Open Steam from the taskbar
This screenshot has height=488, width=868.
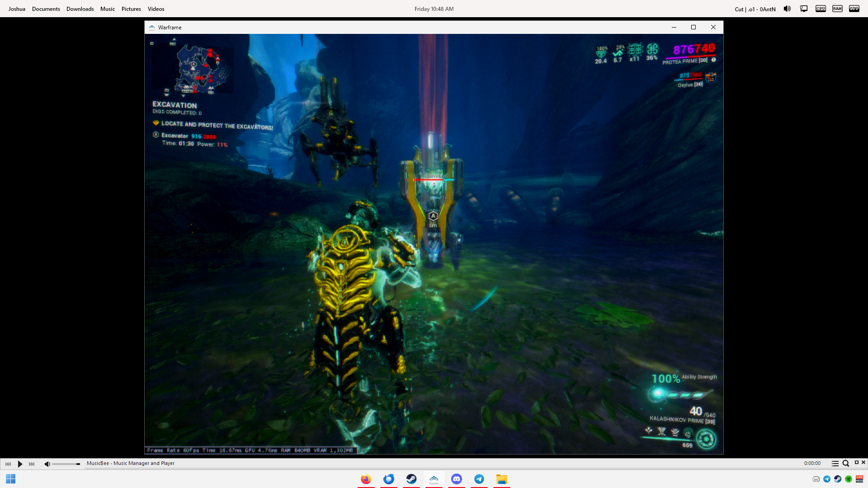411,479
